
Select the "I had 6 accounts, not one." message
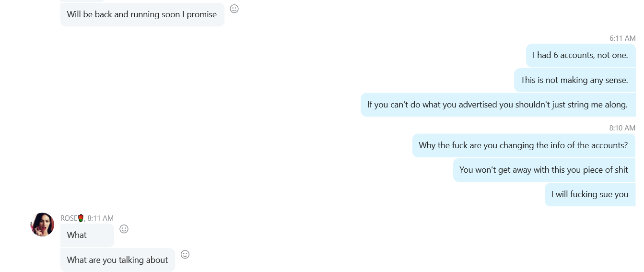click(x=580, y=56)
